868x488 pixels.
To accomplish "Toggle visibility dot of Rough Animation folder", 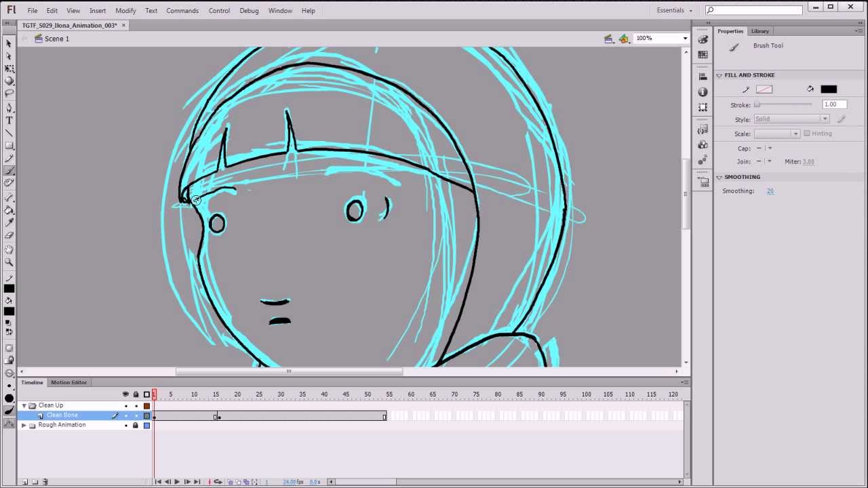I will click(125, 426).
